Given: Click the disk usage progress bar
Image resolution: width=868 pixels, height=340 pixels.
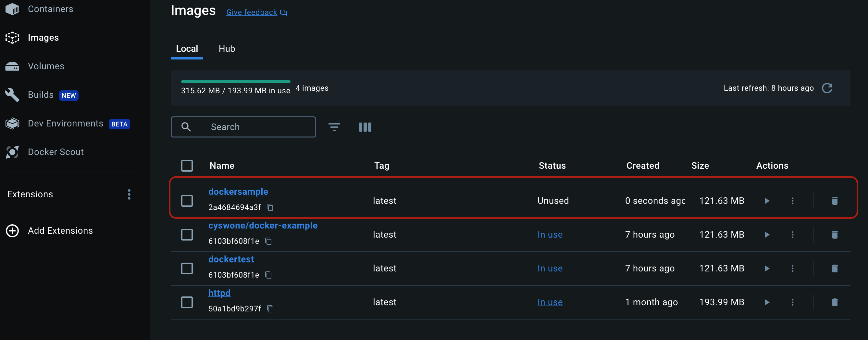Looking at the screenshot, I should [236, 82].
